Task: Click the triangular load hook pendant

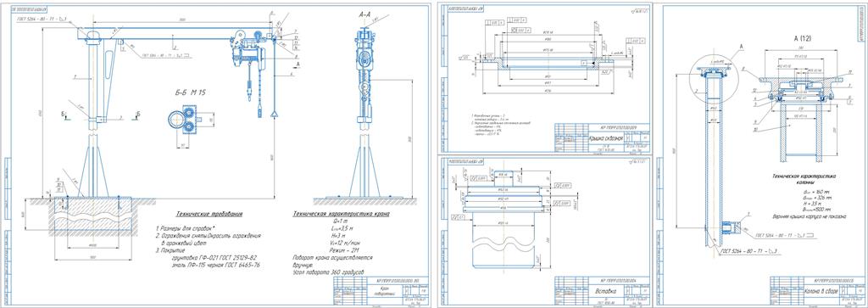Action: coord(274,113)
